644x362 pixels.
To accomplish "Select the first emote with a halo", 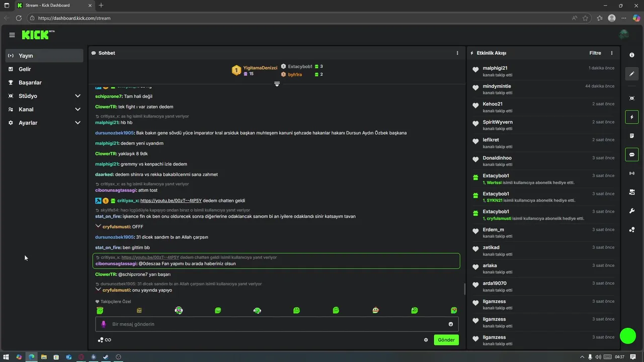I will pos(100,311).
